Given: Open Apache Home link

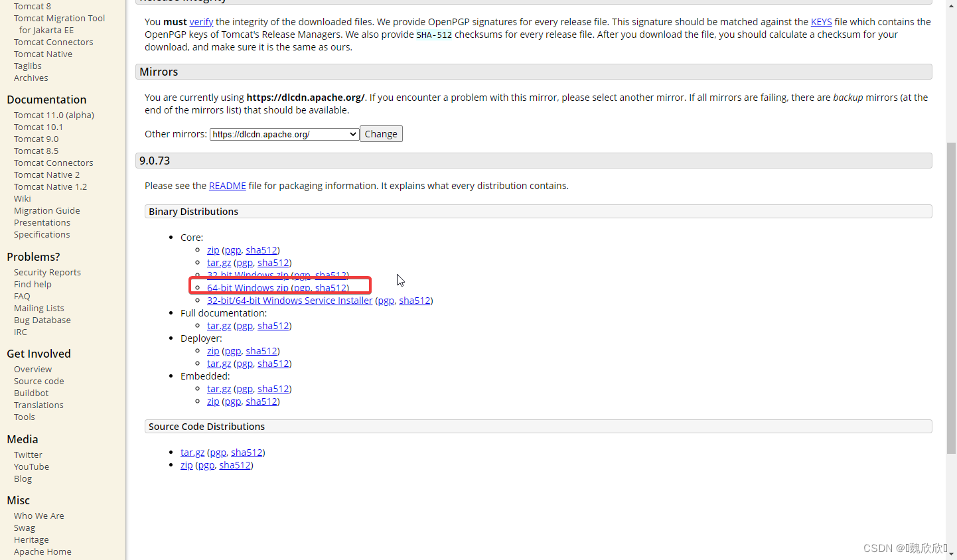Looking at the screenshot, I should click(x=42, y=551).
